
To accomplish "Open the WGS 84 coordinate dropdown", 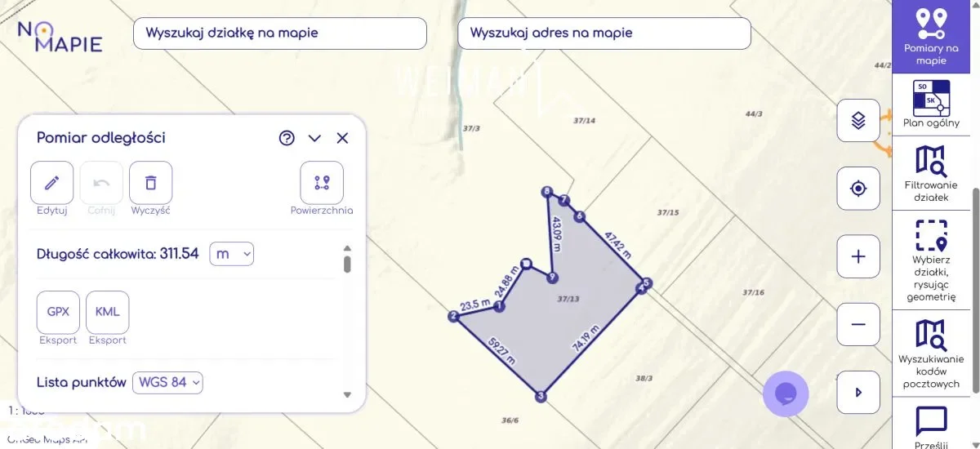I will pos(167,382).
